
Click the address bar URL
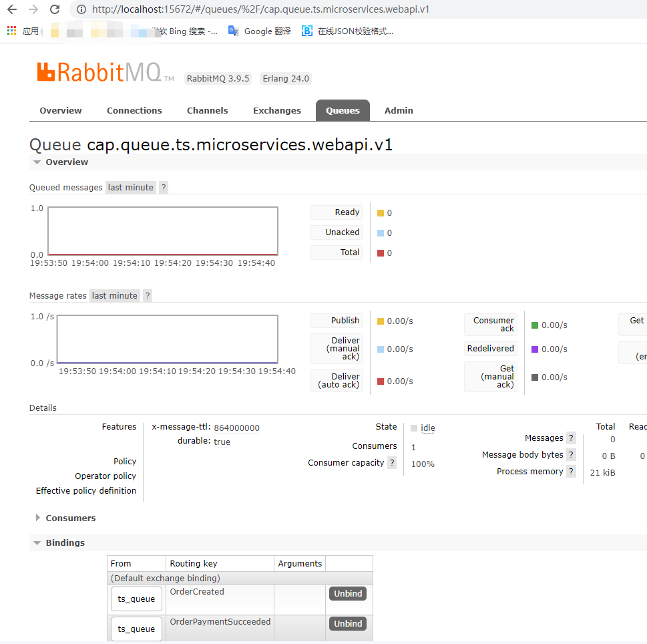coord(261,9)
